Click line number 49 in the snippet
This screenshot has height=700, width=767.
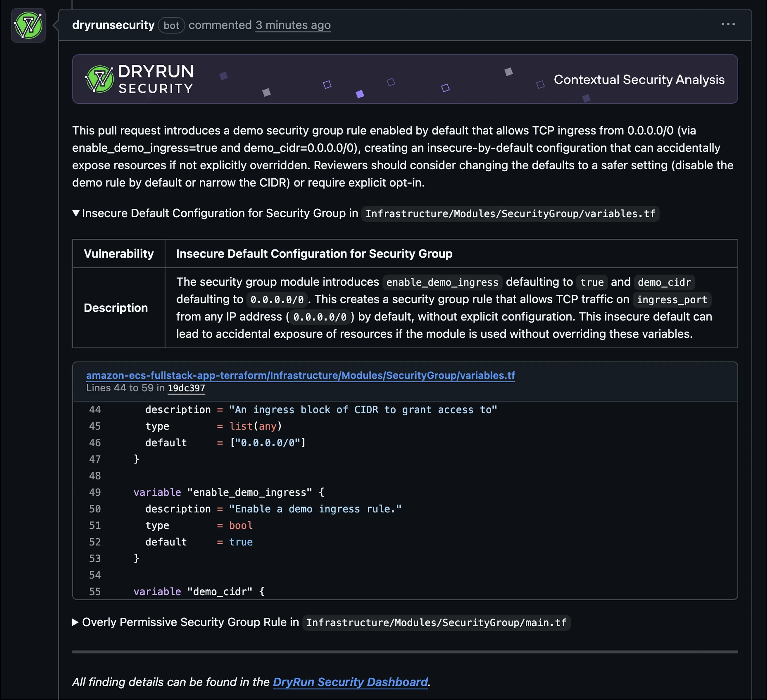click(x=95, y=492)
